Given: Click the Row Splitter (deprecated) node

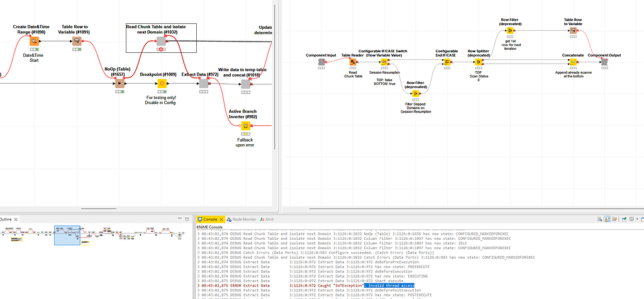Looking at the screenshot, I should (479, 62).
